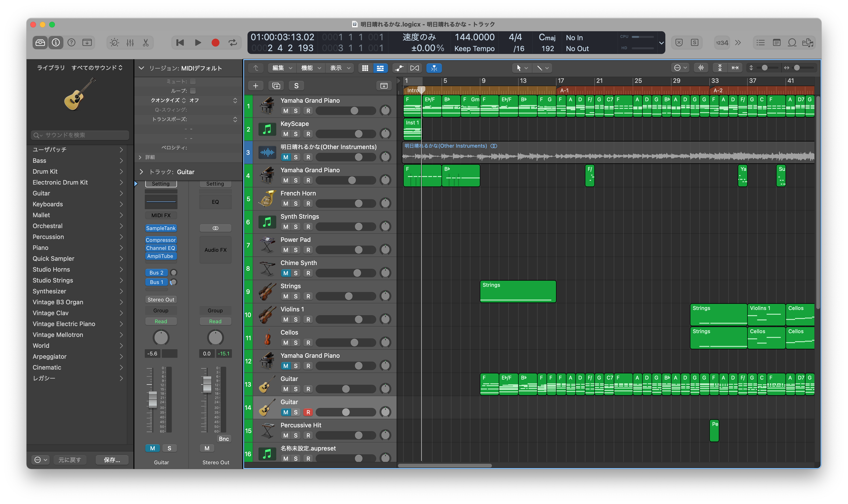Enable the region Loop checkbox

pos(193,91)
